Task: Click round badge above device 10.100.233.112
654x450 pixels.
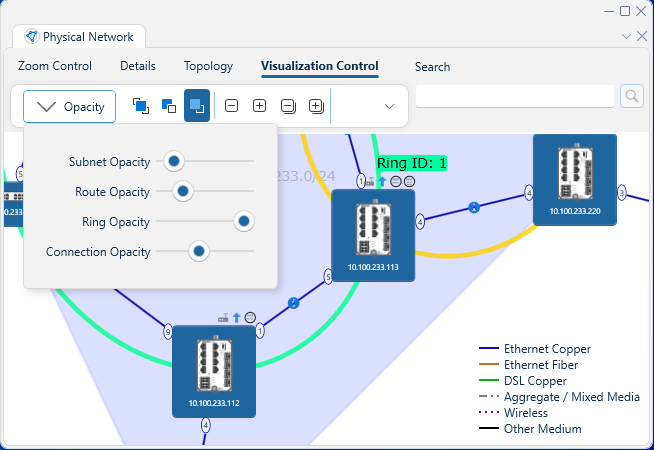Action: click(250, 318)
